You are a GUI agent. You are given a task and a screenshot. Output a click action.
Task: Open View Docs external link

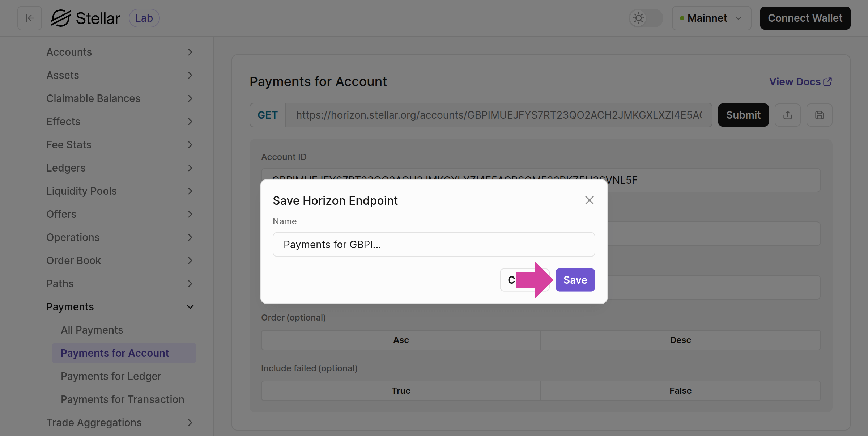pos(800,82)
